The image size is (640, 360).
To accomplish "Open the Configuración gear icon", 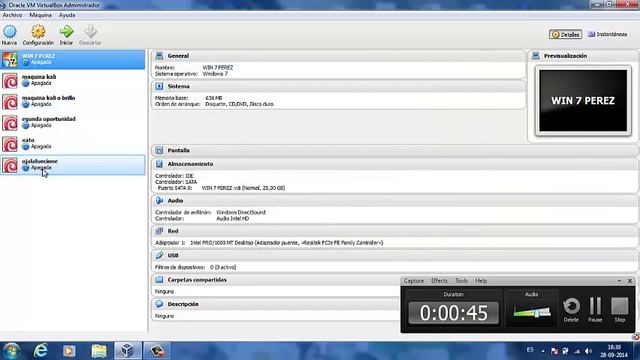I will (38, 32).
